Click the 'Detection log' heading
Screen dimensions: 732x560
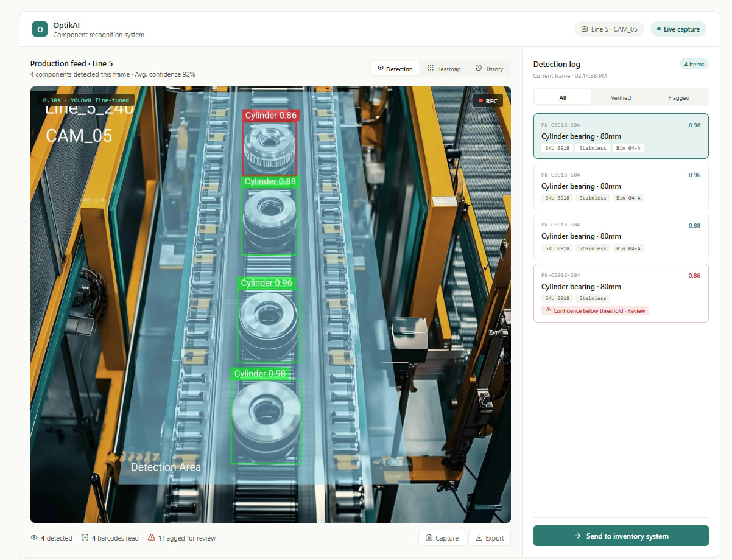tap(557, 65)
